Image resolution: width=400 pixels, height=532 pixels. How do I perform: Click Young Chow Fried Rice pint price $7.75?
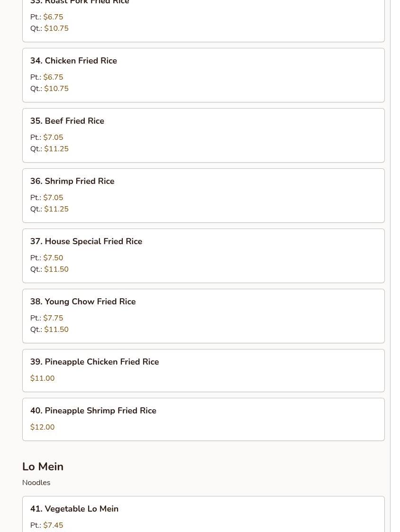(53, 318)
